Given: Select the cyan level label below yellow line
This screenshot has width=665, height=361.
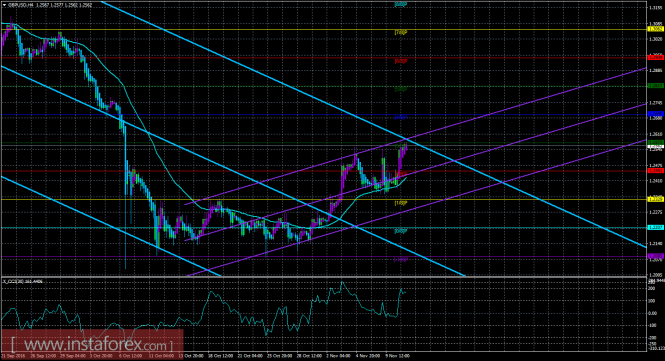Looking at the screenshot, I should coord(401,231).
